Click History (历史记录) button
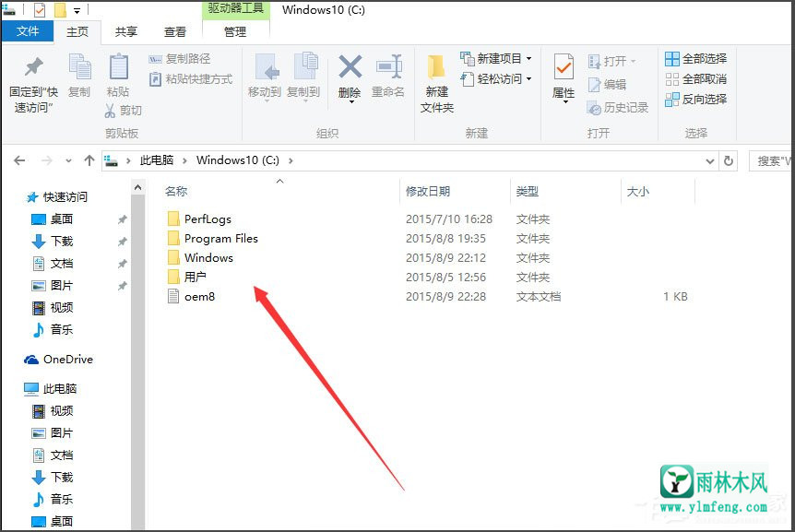 point(618,107)
